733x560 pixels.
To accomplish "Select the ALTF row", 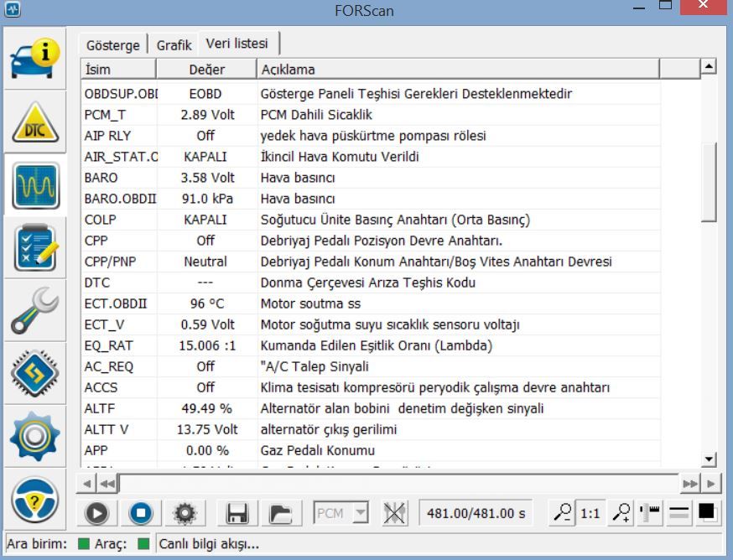I will click(x=371, y=408).
